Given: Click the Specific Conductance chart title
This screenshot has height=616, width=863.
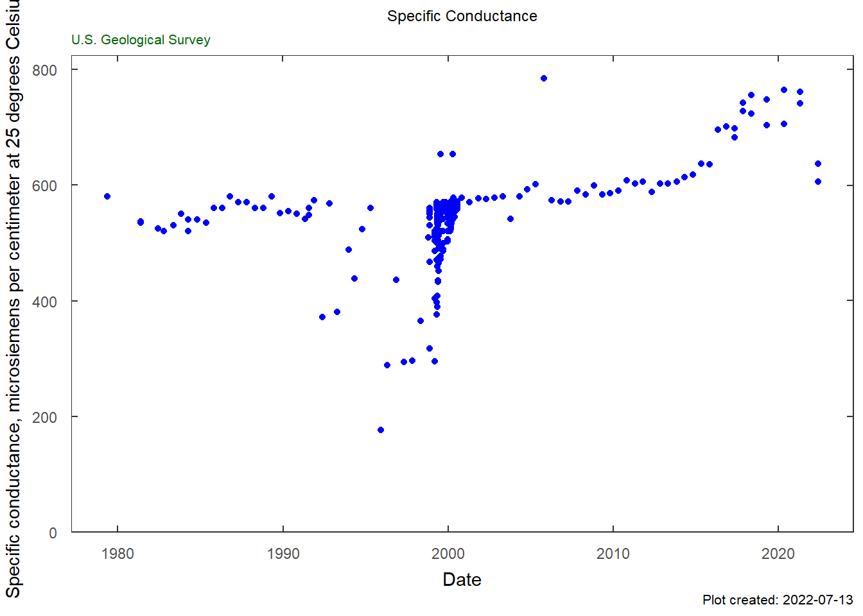Looking at the screenshot, I should coord(462,16).
